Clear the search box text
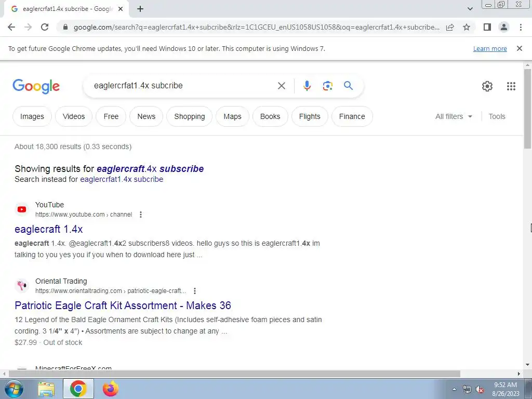This screenshot has width=532, height=399. tap(281, 86)
